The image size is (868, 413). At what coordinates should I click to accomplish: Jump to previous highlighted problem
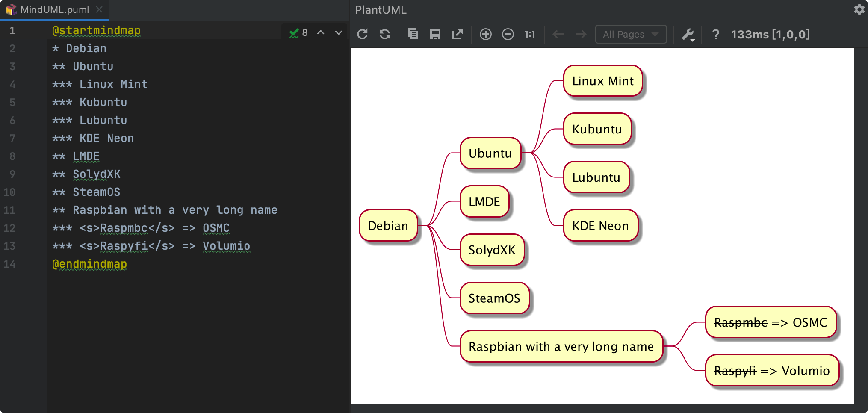(321, 33)
